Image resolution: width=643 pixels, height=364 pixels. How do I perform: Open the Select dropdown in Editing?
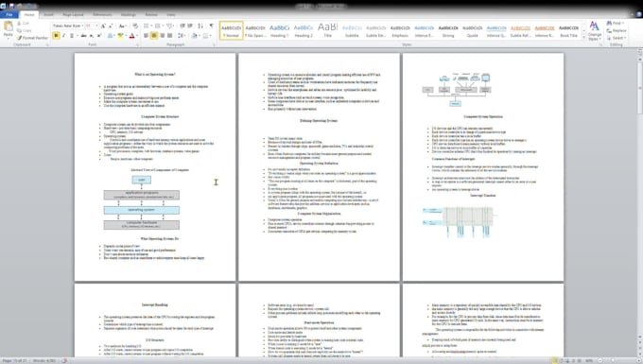click(x=617, y=38)
